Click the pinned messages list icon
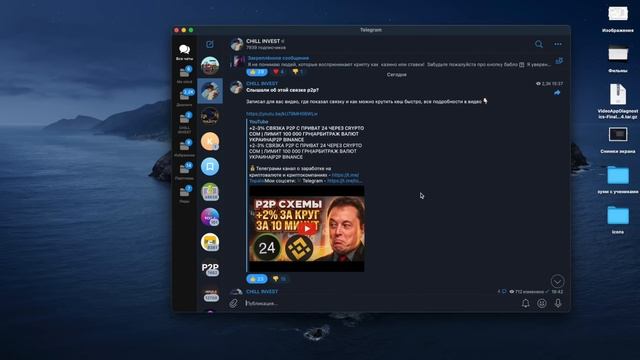 point(559,61)
